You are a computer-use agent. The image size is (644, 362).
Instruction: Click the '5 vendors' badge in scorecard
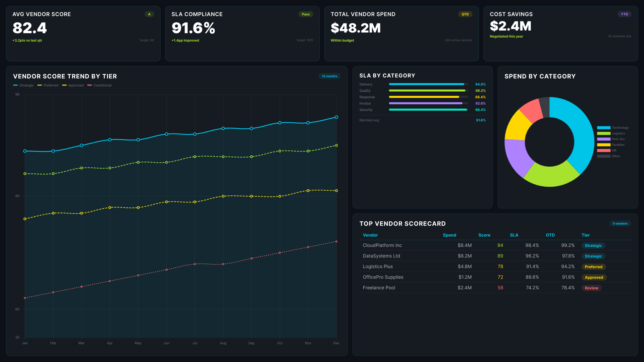coord(620,224)
